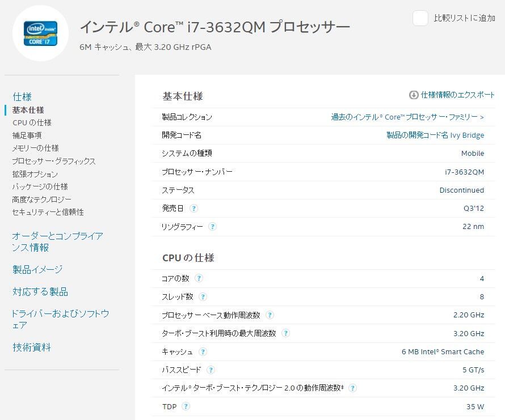Select 仕様 heading in the sidebar
Image resolution: width=505 pixels, height=420 pixels.
22,96
